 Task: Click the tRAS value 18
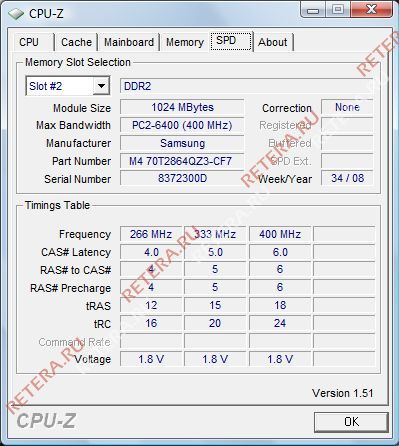[x=280, y=305]
